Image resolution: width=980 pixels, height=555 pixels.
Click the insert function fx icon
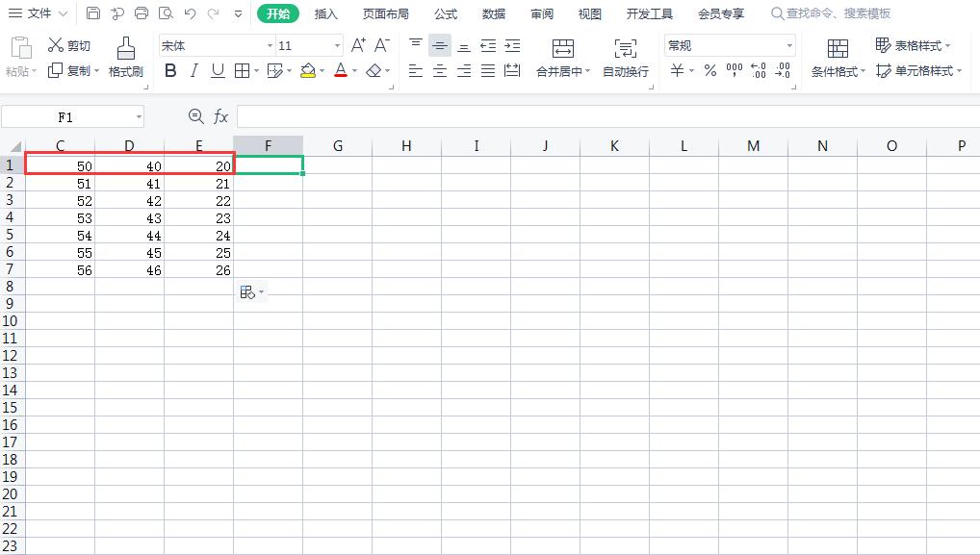pyautogui.click(x=220, y=116)
